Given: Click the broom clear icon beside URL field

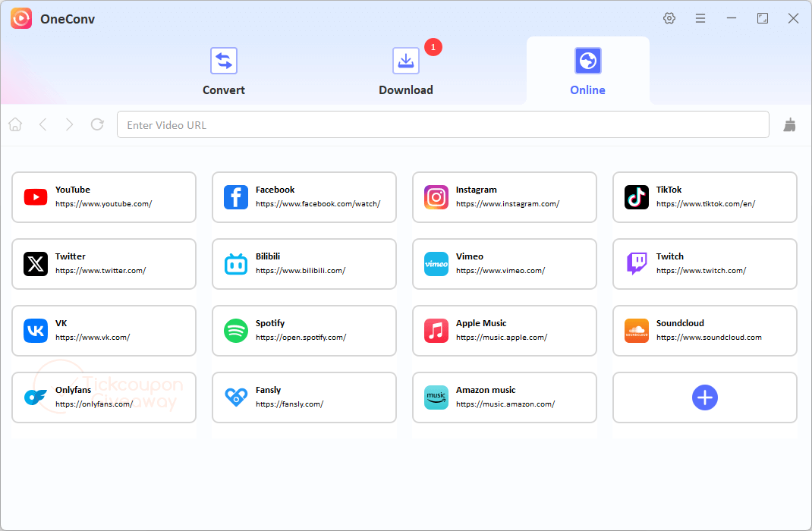Looking at the screenshot, I should (790, 125).
